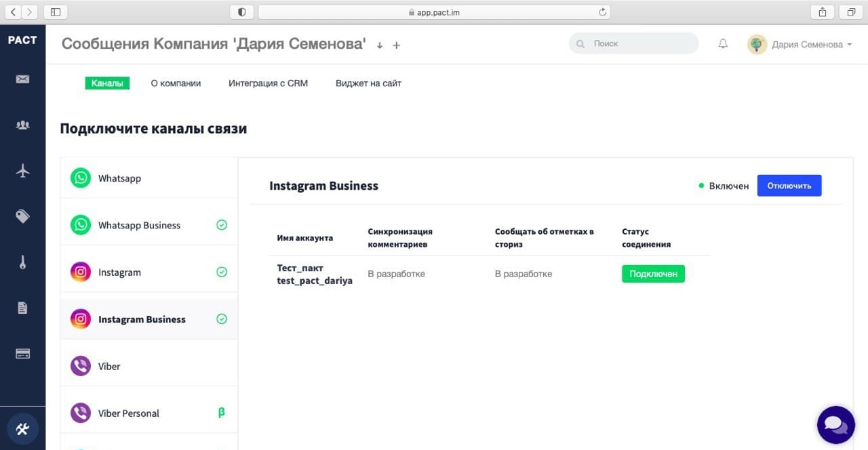Image resolution: width=868 pixels, height=450 pixels.
Task: Click the Whatsapp Business channel icon
Action: (x=81, y=225)
